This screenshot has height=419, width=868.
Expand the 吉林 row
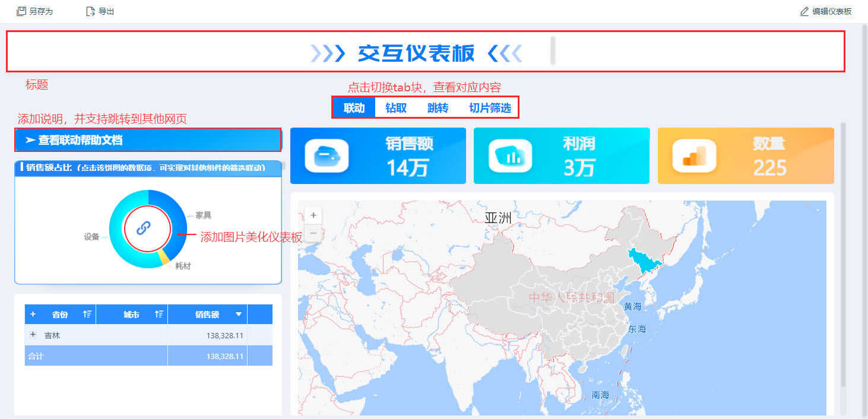tap(33, 335)
